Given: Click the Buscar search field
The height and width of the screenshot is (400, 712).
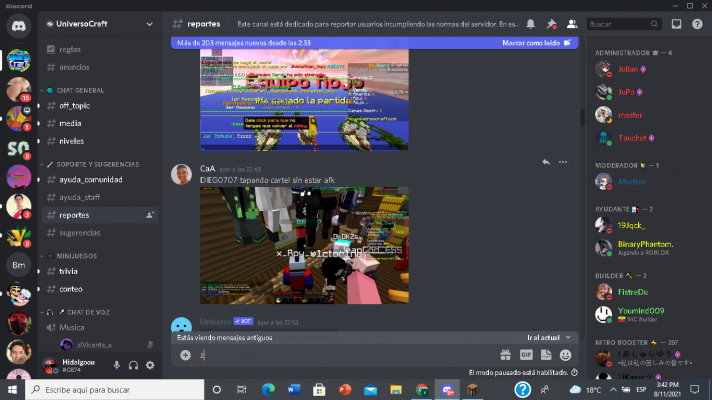Looking at the screenshot, I should [623, 24].
